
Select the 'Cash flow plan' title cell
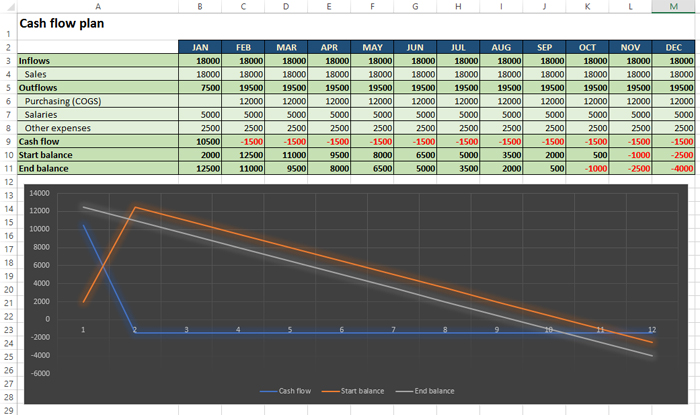62,23
